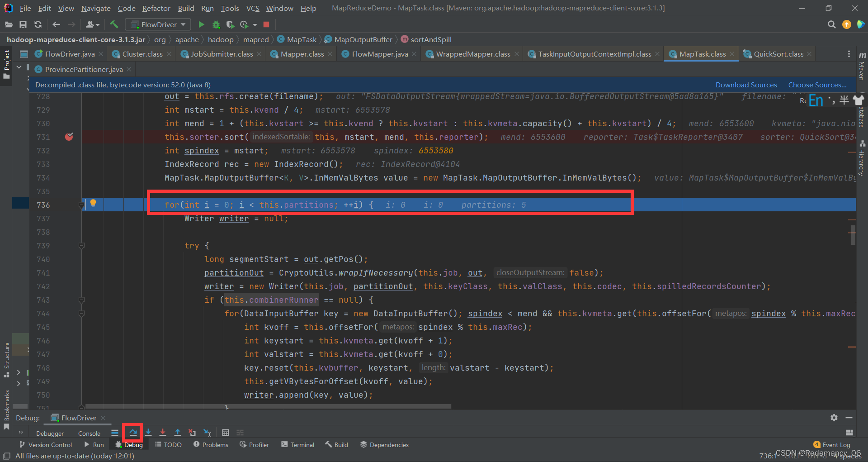Click the red Force Step Into icon
This screenshot has height=462, width=868.
(163, 433)
